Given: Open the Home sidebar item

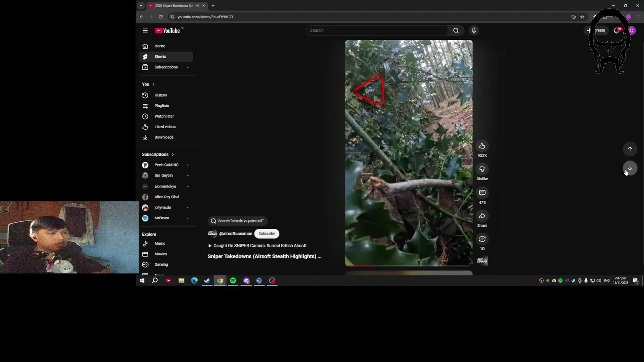Looking at the screenshot, I should click(x=166, y=46).
